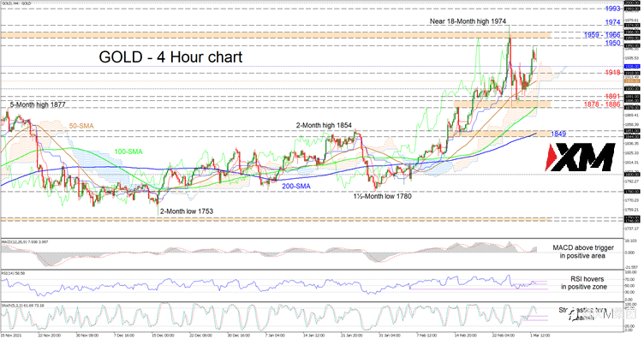Click the '1959 - 1966' resistance zone label
Viewport: 644px width, 339px height.
click(602, 35)
